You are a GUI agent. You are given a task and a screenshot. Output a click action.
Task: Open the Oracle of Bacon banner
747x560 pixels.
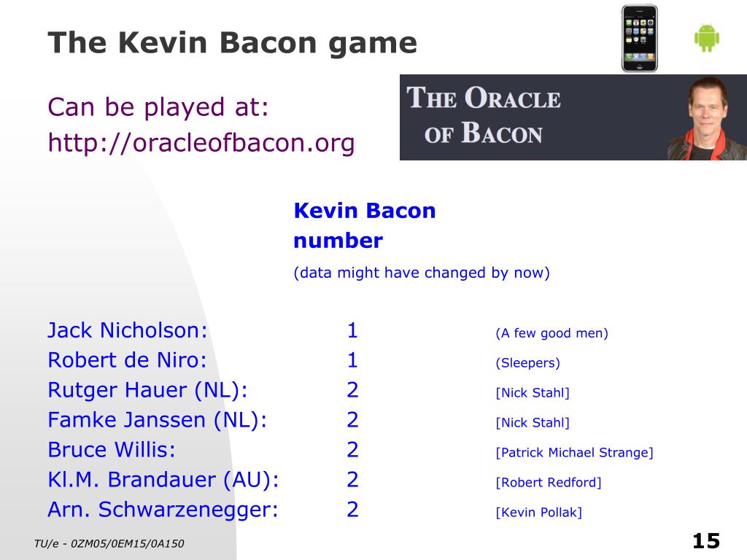coord(573,117)
